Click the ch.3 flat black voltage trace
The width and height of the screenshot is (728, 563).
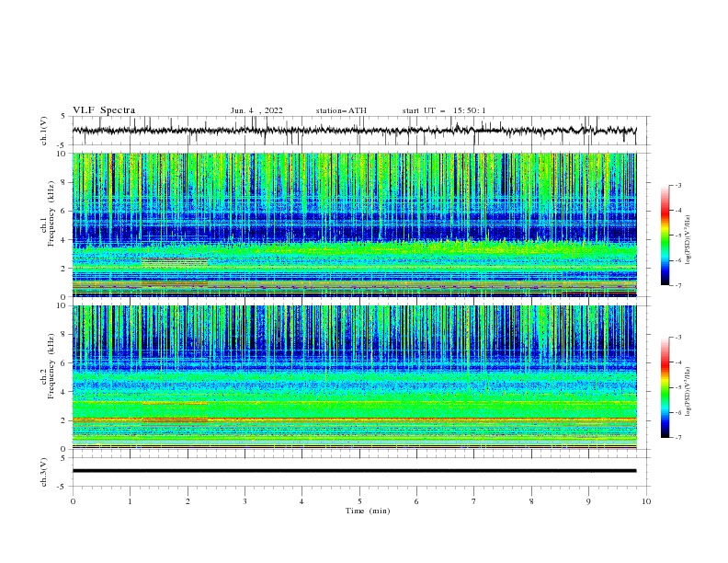(x=354, y=471)
